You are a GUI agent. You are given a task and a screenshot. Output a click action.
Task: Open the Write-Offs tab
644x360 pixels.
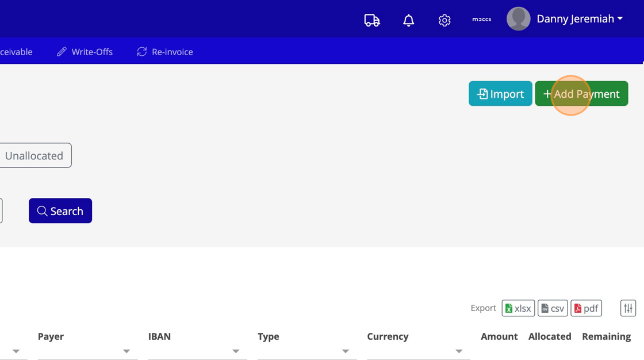[85, 52]
